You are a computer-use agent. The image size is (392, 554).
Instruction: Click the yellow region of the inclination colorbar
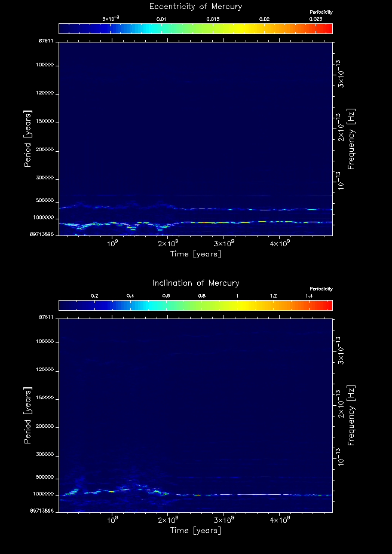click(x=239, y=305)
